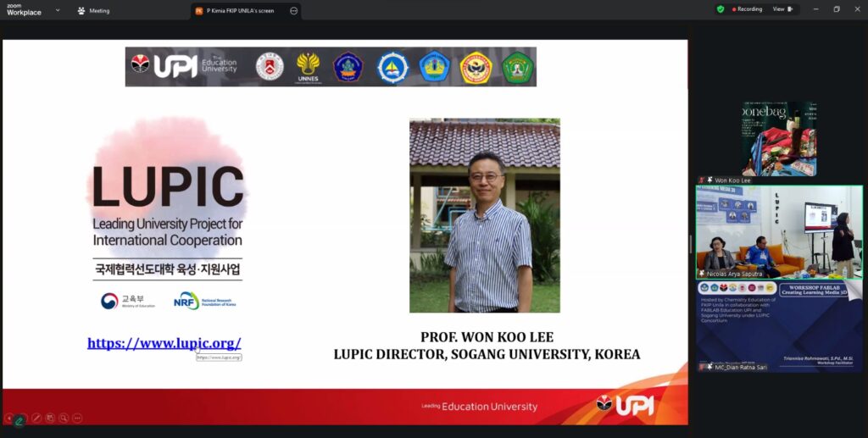868x438 pixels.
Task: Go to the previous slide arrow
Action: 8,418
